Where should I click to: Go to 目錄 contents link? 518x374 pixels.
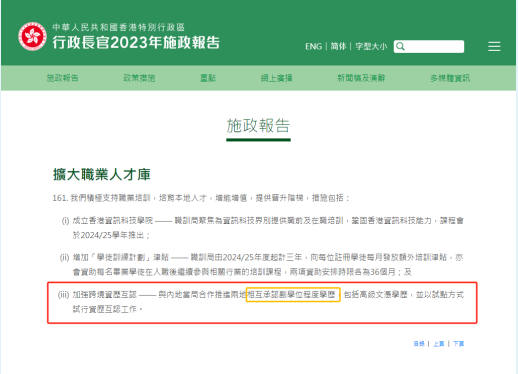tap(419, 344)
